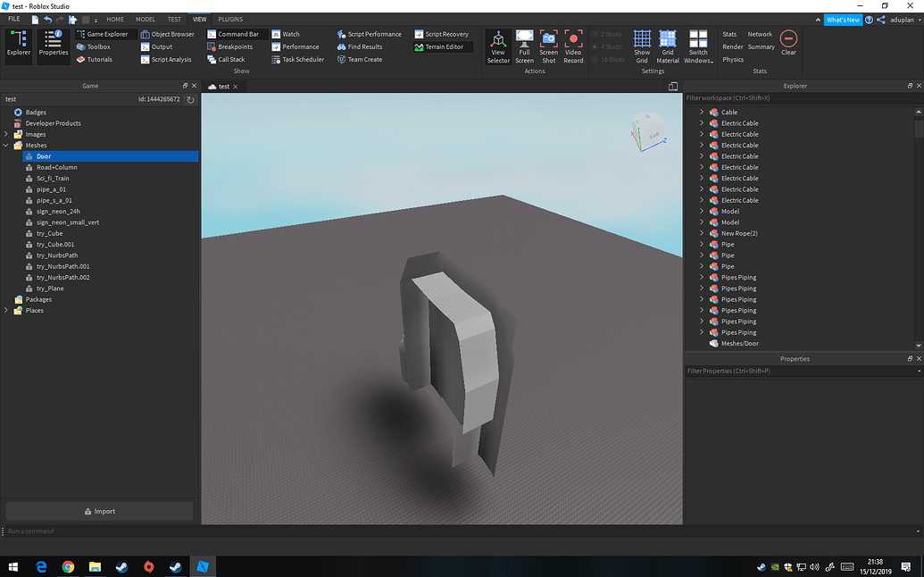Collapse the Meshes folder in Game panel
The width and height of the screenshot is (924, 577).
(x=6, y=145)
